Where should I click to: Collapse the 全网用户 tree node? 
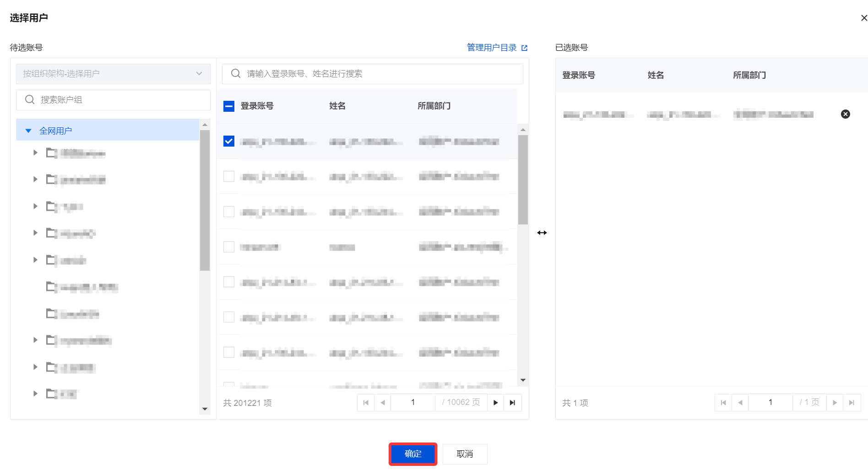point(28,131)
